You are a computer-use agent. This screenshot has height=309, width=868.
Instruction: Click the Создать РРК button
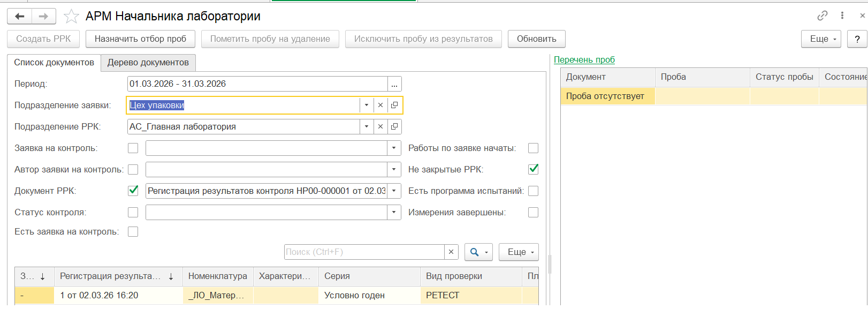(43, 39)
